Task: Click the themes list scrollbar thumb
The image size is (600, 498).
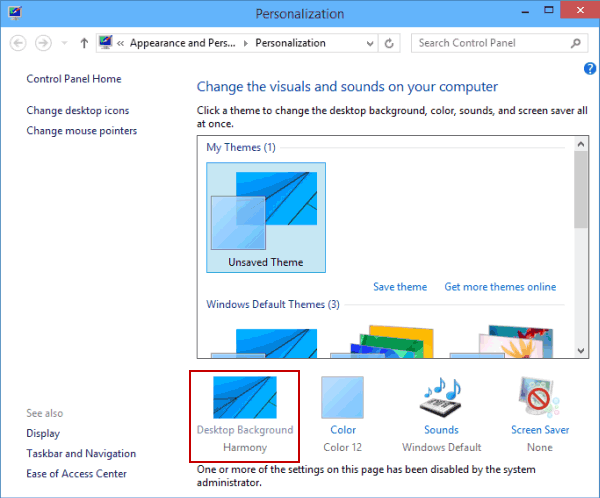Action: coord(580,189)
